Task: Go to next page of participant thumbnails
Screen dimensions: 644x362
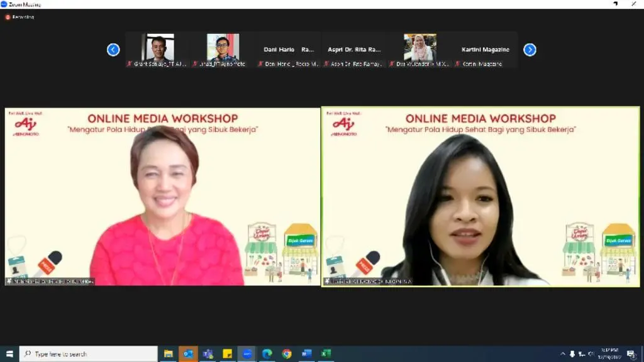Action: pos(530,50)
